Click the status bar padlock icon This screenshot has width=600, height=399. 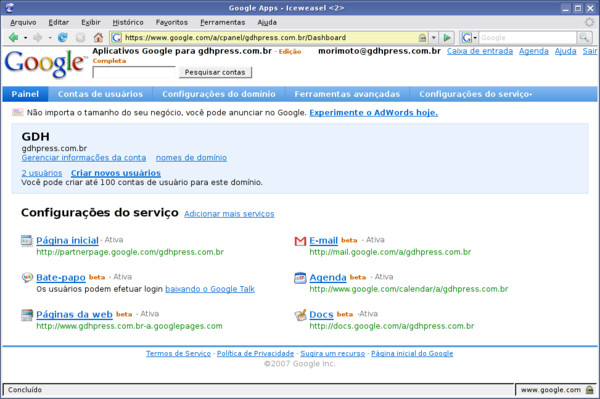590,390
